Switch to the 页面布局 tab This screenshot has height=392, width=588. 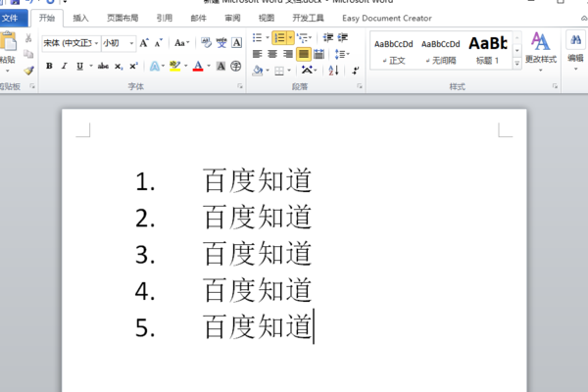pos(122,18)
